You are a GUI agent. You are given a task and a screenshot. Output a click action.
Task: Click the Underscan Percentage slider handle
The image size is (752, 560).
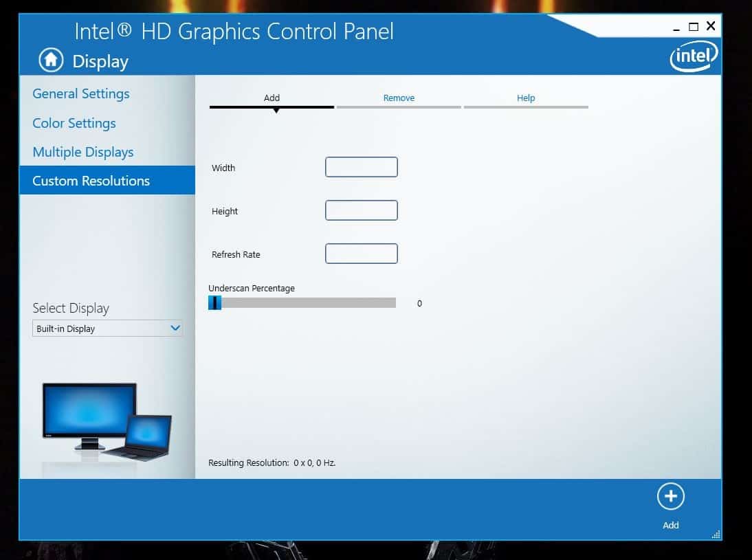(x=215, y=302)
